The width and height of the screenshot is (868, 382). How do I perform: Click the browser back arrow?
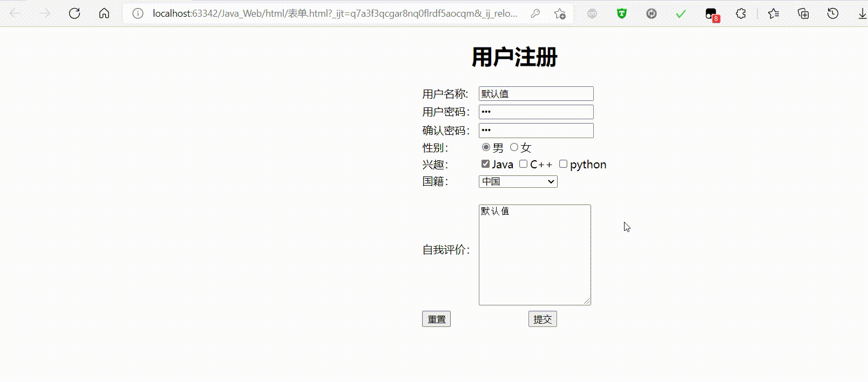click(15, 13)
